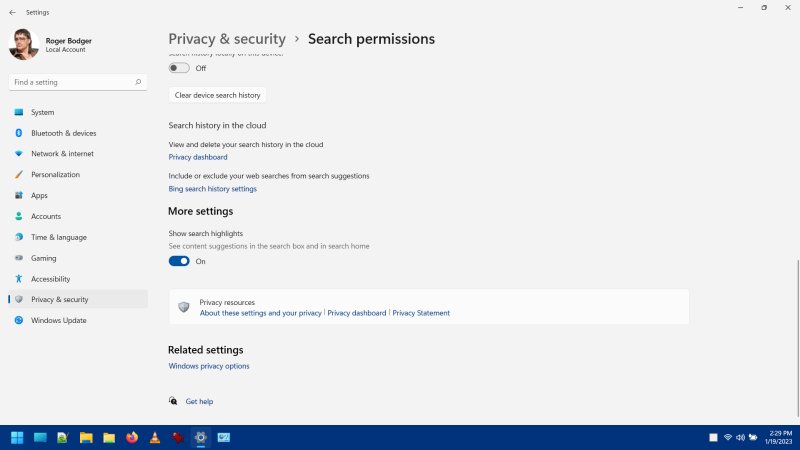The image size is (800, 450).
Task: Select Accessibility in the sidebar menu
Action: [50, 279]
